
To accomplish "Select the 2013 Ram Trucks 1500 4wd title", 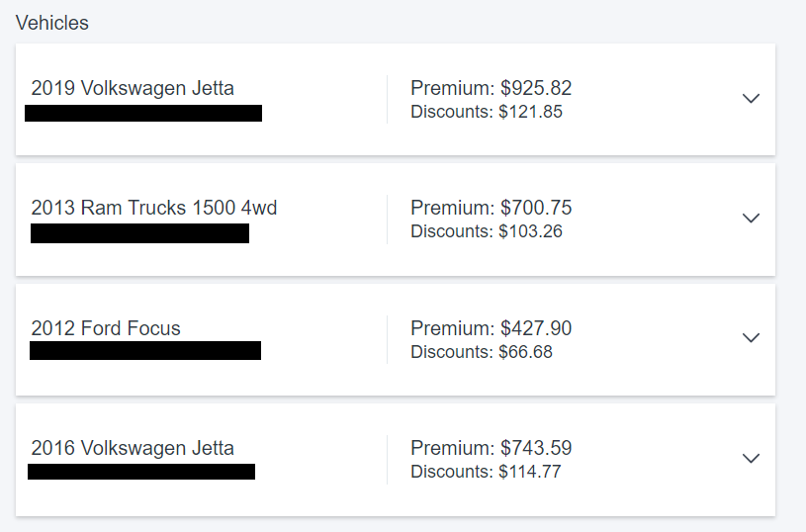I will coord(153,208).
